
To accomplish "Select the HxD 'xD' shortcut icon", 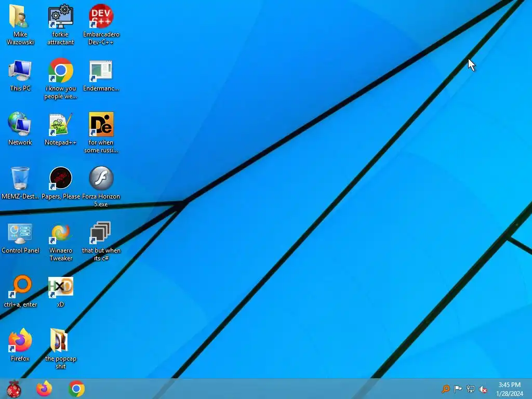I will pos(60,287).
